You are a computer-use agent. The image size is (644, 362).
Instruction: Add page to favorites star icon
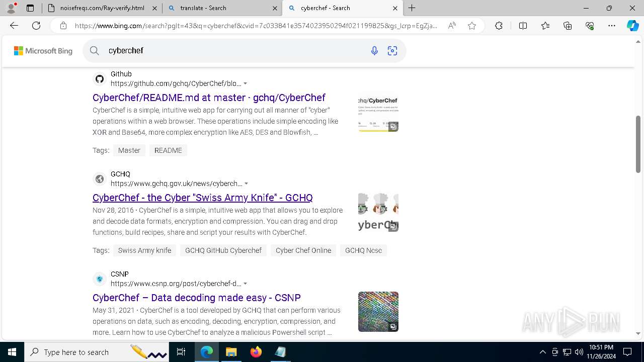[x=472, y=26]
